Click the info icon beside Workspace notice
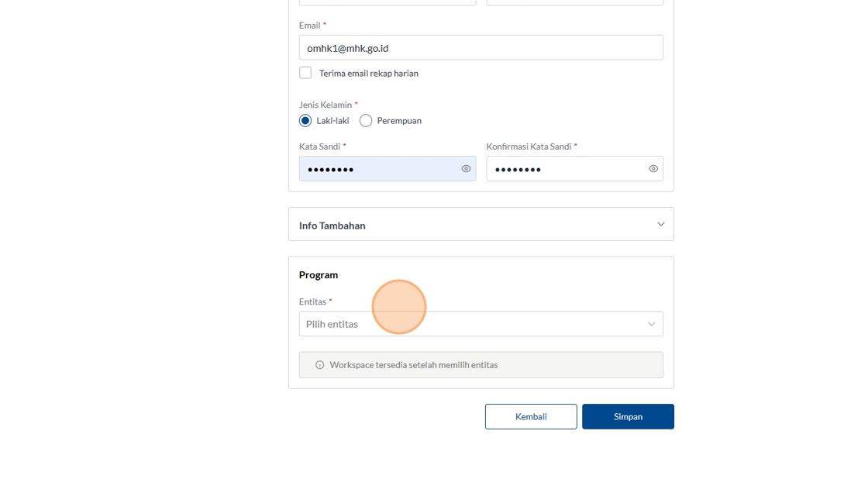 (x=319, y=365)
